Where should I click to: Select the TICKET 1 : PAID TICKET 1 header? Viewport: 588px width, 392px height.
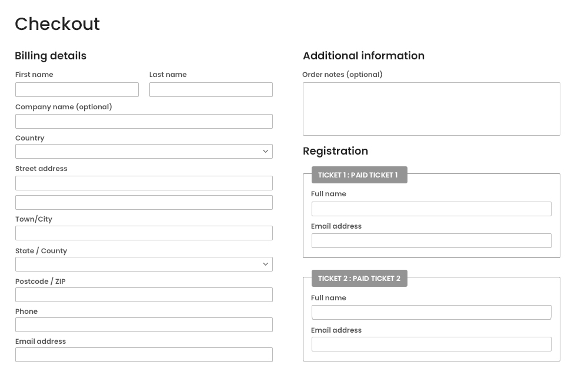(359, 175)
